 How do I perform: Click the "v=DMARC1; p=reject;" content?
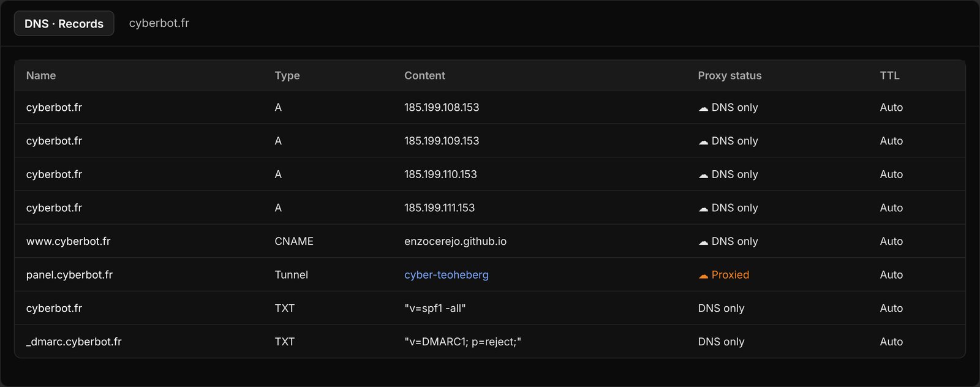pos(462,342)
